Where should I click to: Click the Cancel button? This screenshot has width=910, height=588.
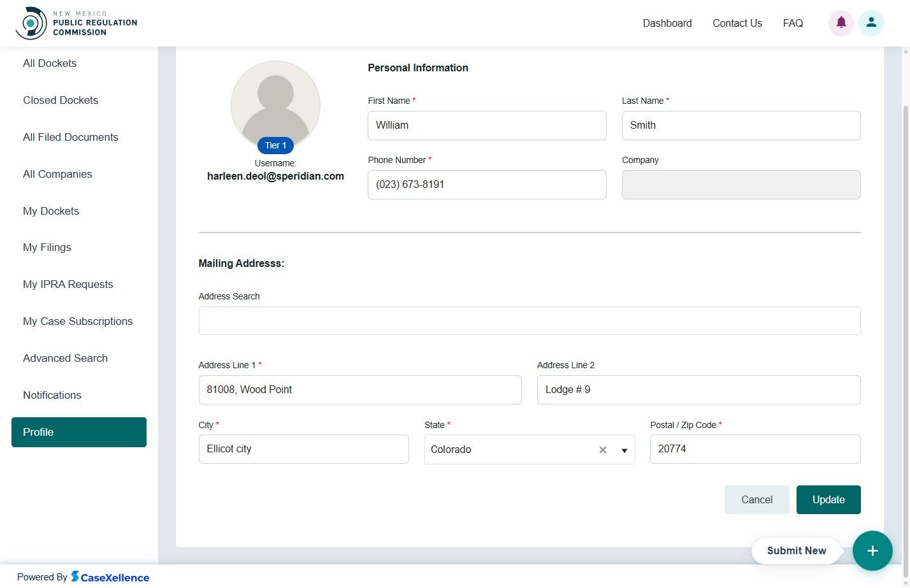click(757, 499)
